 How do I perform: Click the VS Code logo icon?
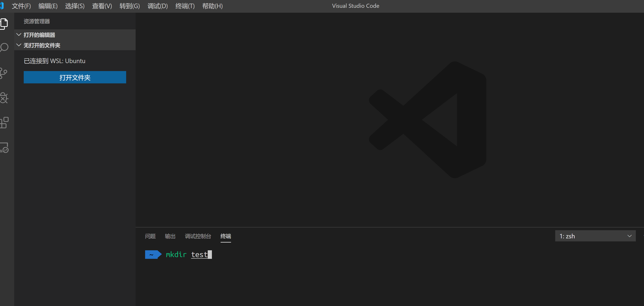2,6
